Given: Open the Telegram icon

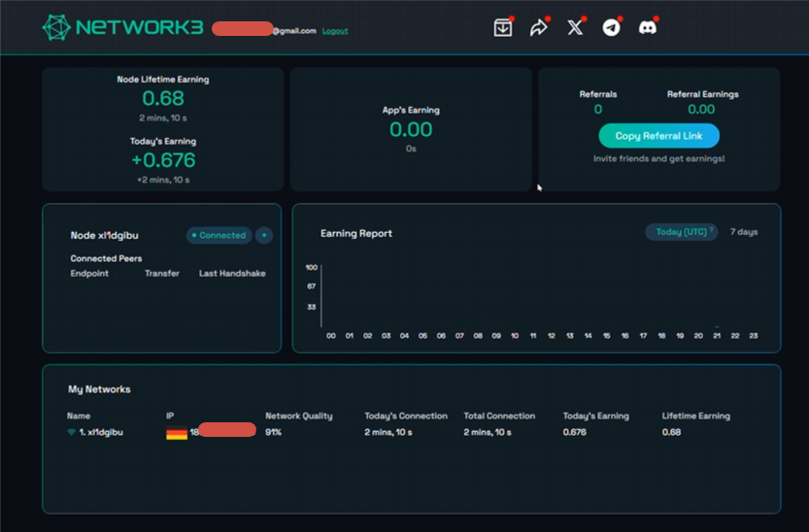Looking at the screenshot, I should [x=612, y=28].
